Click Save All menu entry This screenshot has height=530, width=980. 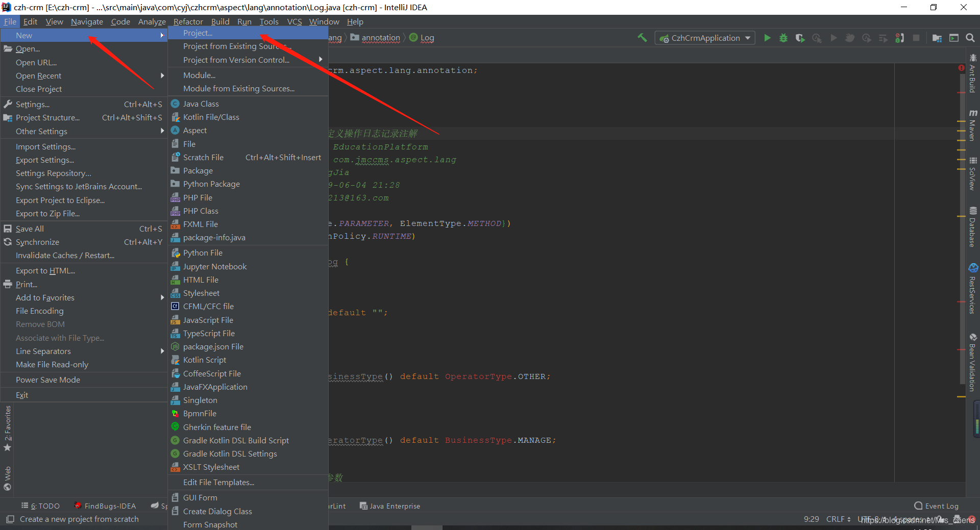pyautogui.click(x=84, y=229)
